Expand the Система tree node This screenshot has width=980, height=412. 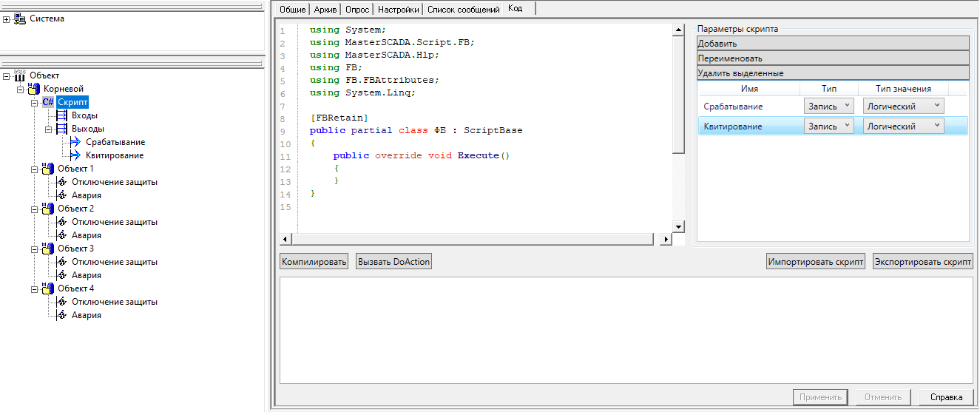click(7, 19)
